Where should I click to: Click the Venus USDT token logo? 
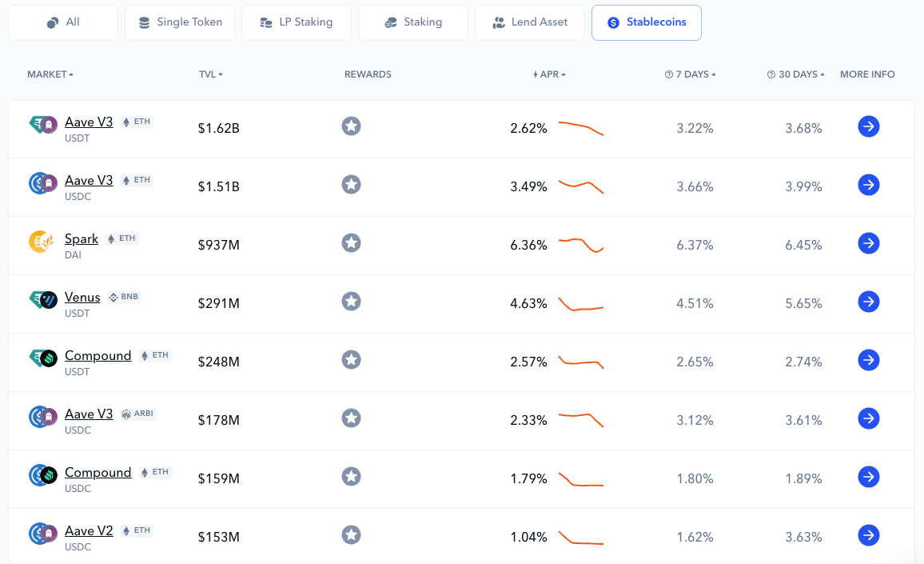pyautogui.click(x=43, y=300)
